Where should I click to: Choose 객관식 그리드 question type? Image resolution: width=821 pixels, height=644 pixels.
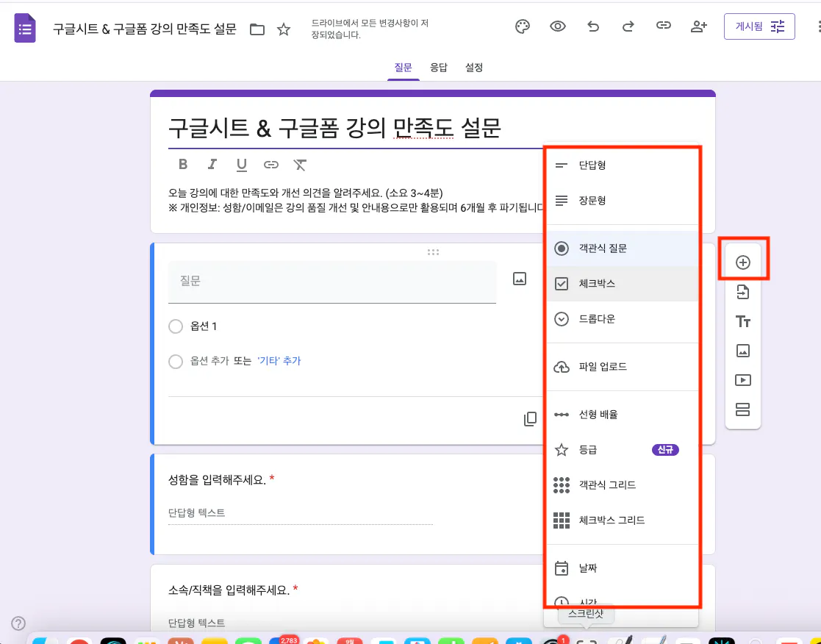tap(623, 484)
